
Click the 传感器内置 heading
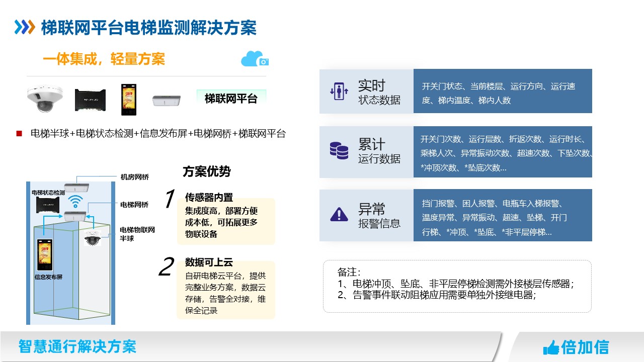[x=209, y=197]
